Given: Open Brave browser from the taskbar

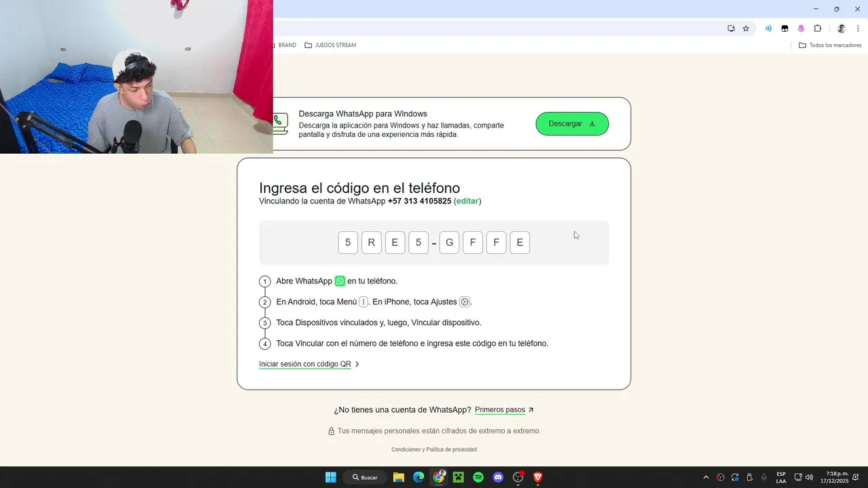Looking at the screenshot, I should click(538, 477).
